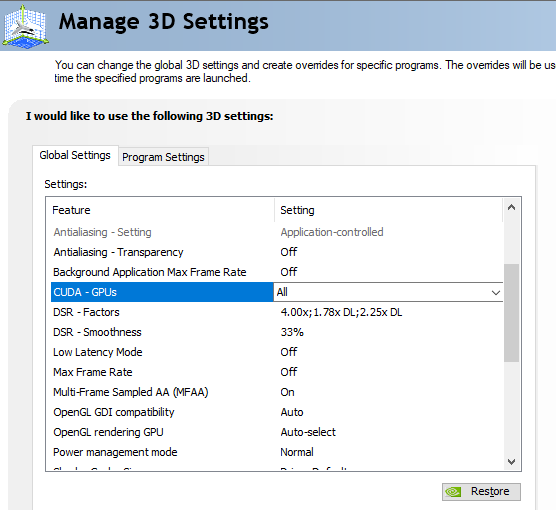
Task: Click the NVIDIA logo on the Restore button
Action: 453,492
